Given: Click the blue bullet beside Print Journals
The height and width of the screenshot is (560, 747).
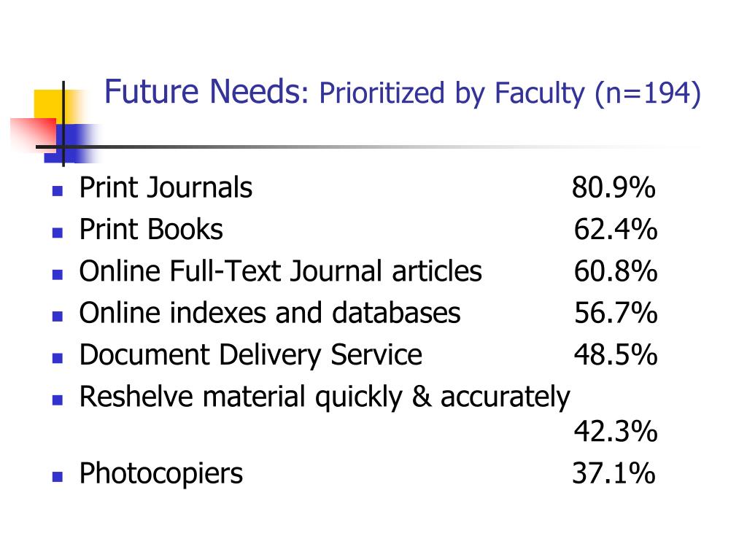Looking at the screenshot, I should 58,192.
